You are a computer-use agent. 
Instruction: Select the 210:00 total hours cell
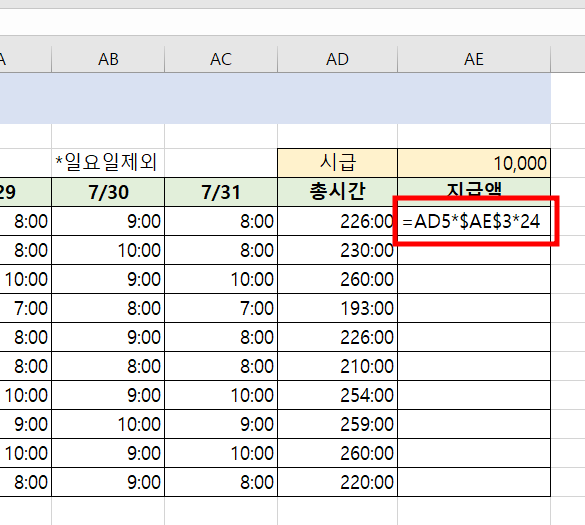pos(337,366)
